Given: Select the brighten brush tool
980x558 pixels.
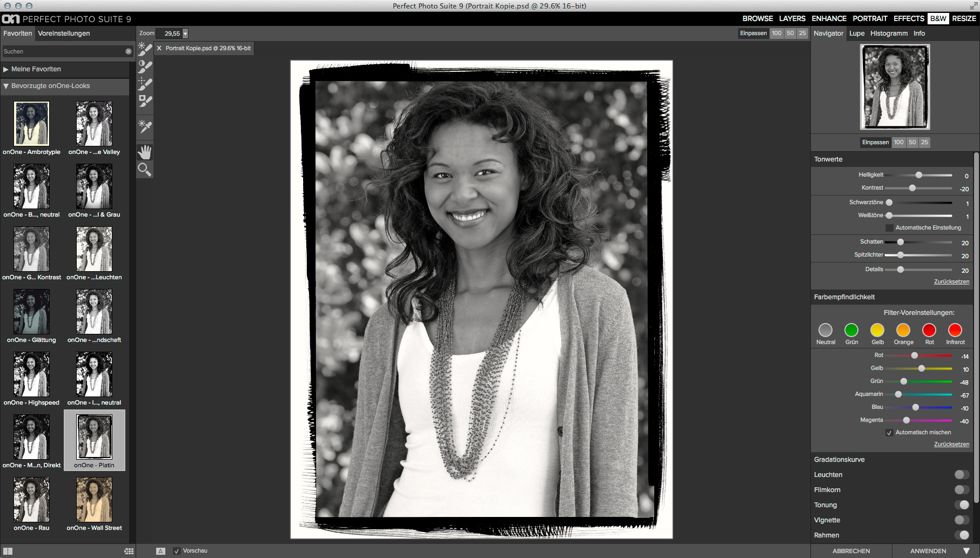Looking at the screenshot, I should pos(145,49).
